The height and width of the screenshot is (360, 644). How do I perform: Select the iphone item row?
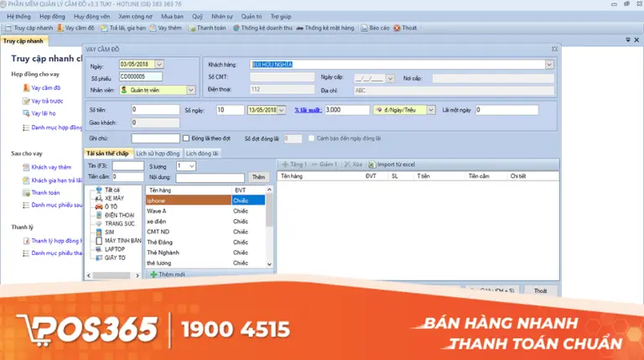[x=205, y=201]
